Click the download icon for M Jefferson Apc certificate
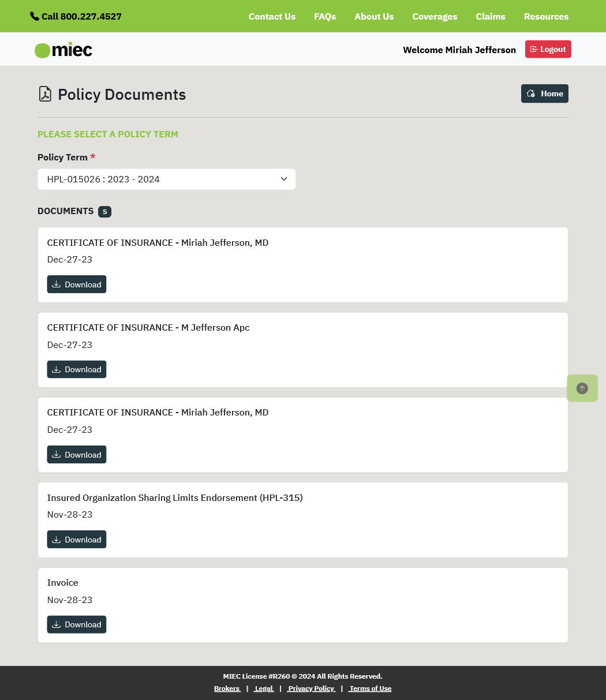606x700 pixels. pos(56,369)
